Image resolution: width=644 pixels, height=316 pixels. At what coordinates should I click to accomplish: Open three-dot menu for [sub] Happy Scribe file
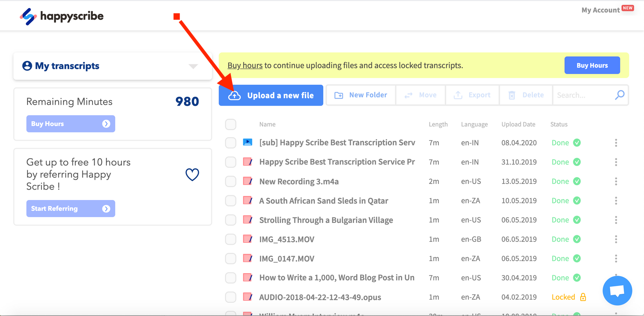616,143
